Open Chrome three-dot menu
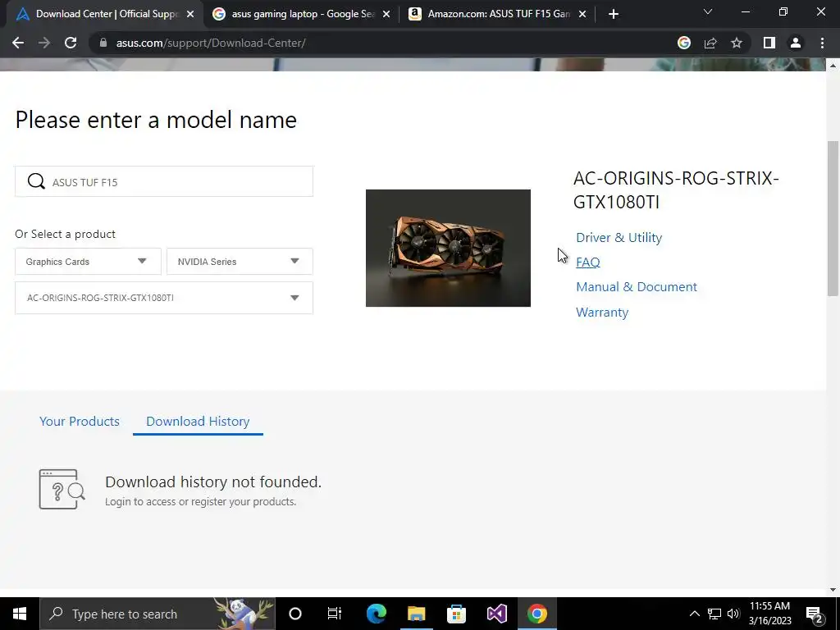This screenshot has height=630, width=840. point(822,43)
